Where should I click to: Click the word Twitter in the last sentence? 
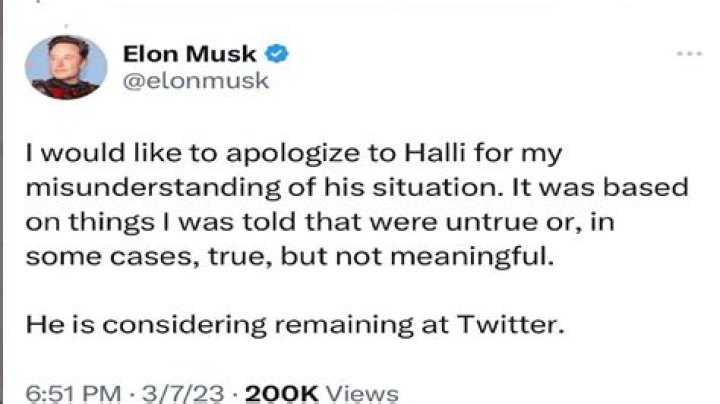pyautogui.click(x=510, y=325)
